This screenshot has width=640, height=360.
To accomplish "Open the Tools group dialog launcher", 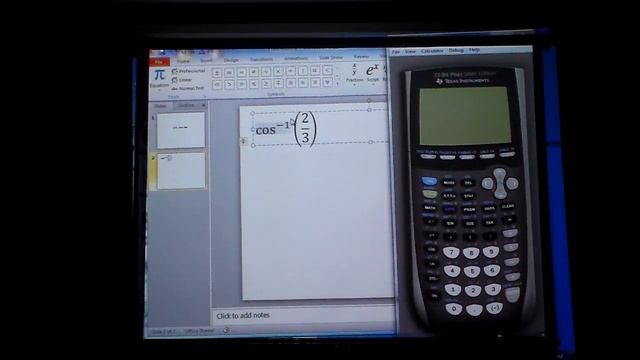I will click(205, 97).
